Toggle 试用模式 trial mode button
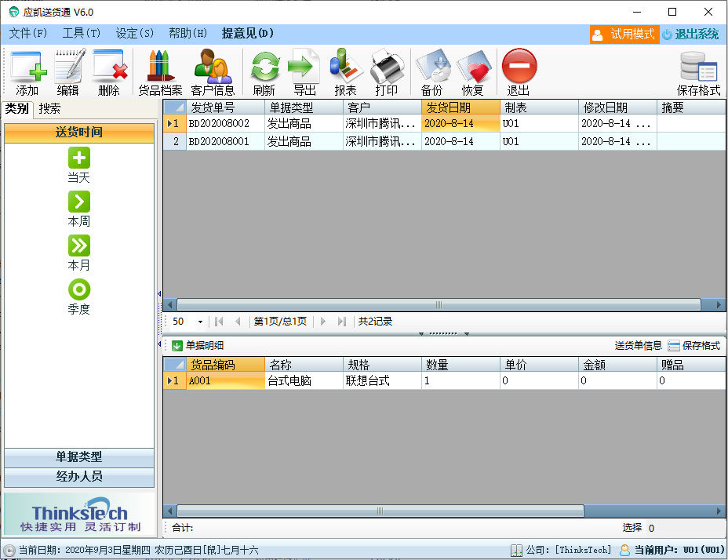The height and width of the screenshot is (560, 728). (x=624, y=35)
